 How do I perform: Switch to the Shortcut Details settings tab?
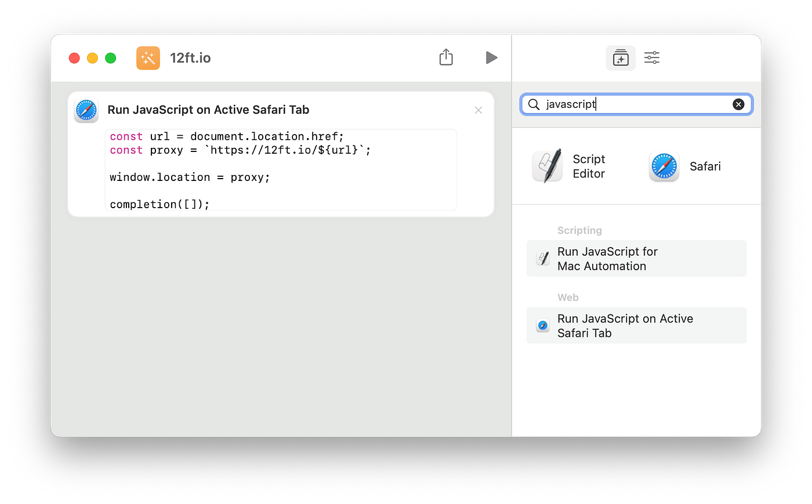coord(651,57)
